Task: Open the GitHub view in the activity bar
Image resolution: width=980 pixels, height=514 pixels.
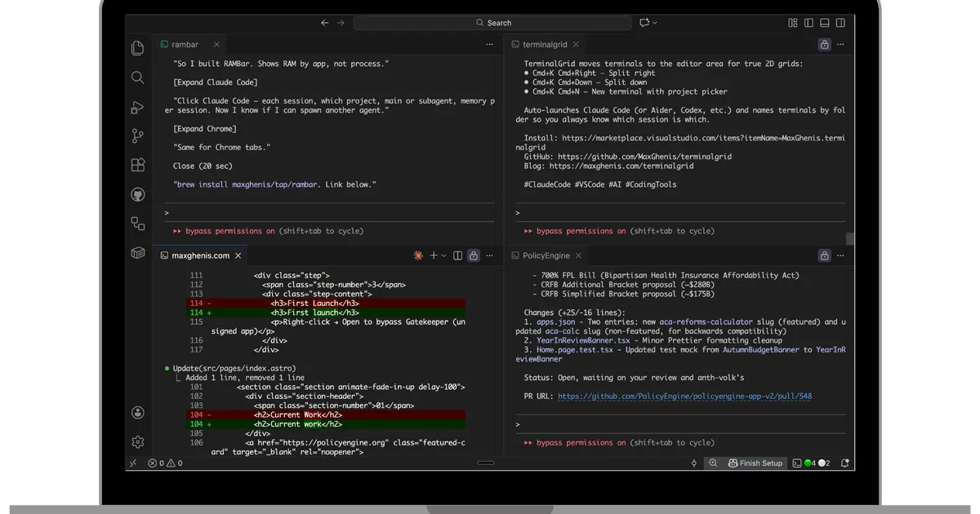Action: pos(137,194)
